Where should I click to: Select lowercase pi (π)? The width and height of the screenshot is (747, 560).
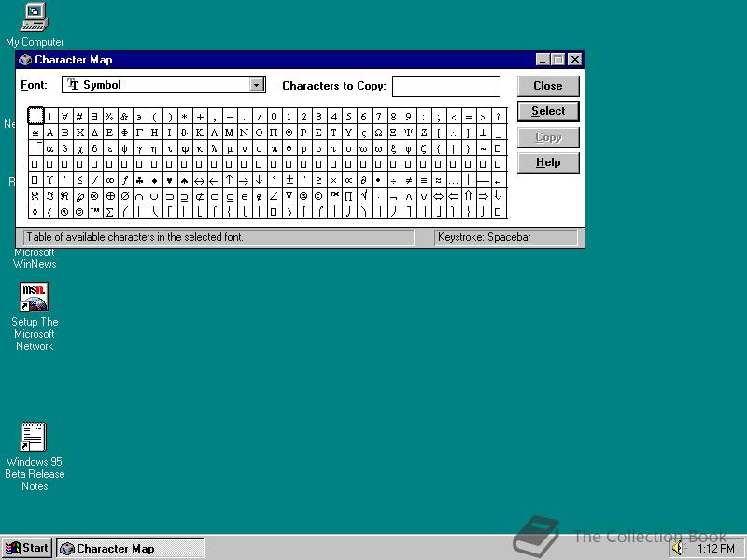pos(274,148)
